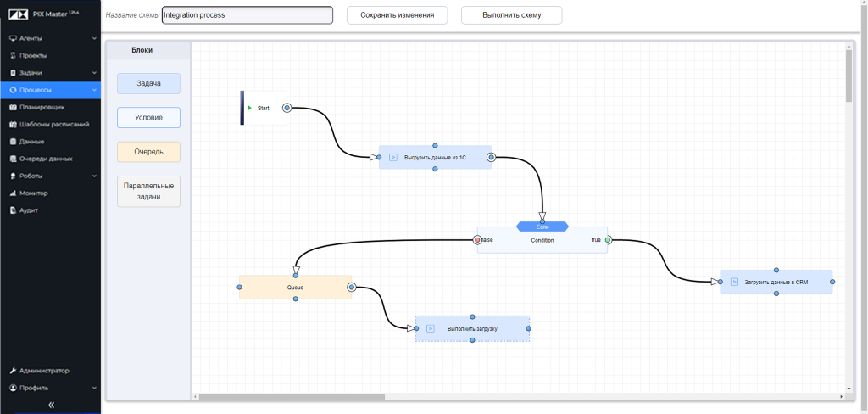
Task: Collapse the sidebar with double chevron
Action: (x=51, y=405)
